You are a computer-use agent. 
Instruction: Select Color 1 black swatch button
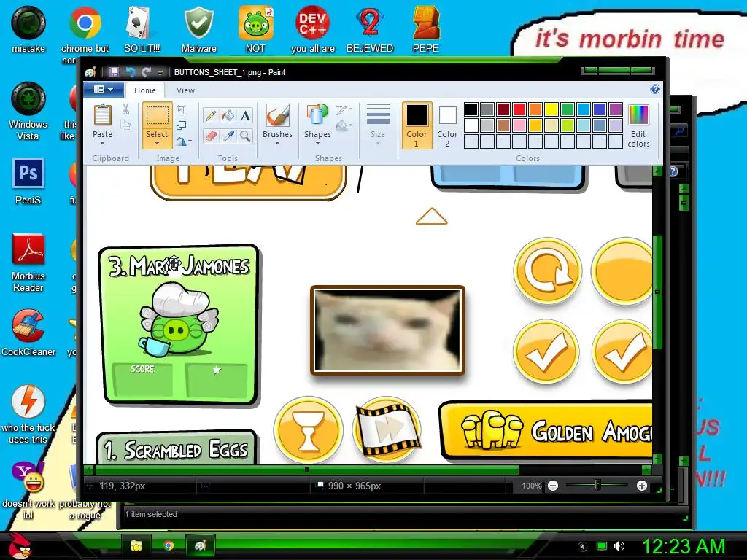417,125
